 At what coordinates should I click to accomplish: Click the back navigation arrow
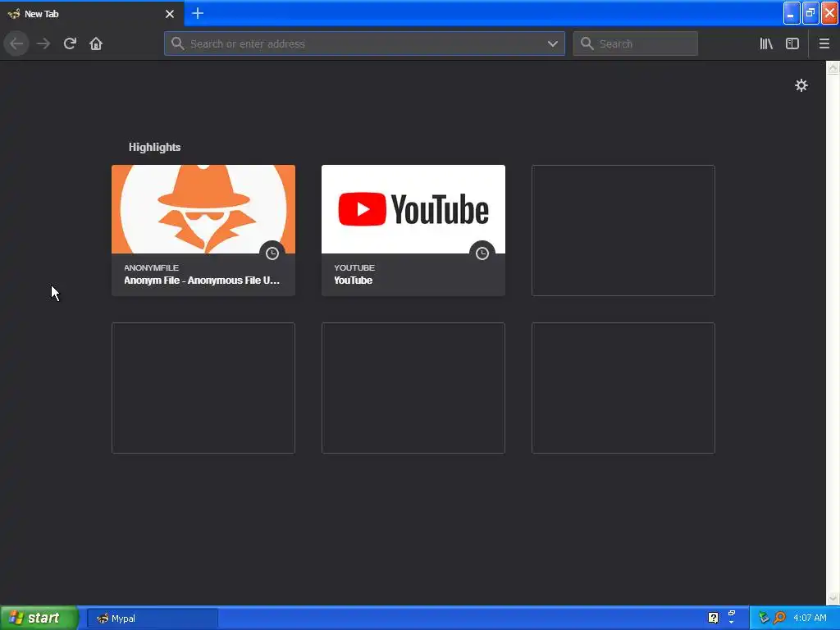pyautogui.click(x=16, y=43)
